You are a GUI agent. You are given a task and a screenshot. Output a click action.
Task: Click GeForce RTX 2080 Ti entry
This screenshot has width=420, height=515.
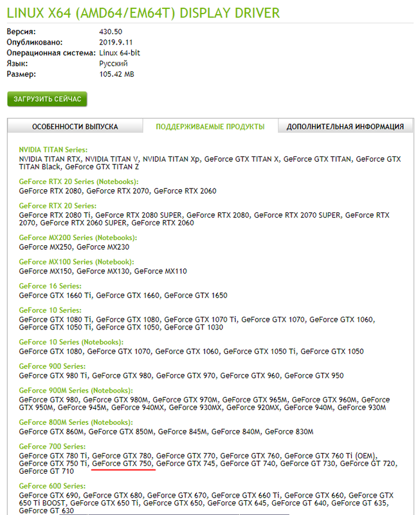[55, 216]
